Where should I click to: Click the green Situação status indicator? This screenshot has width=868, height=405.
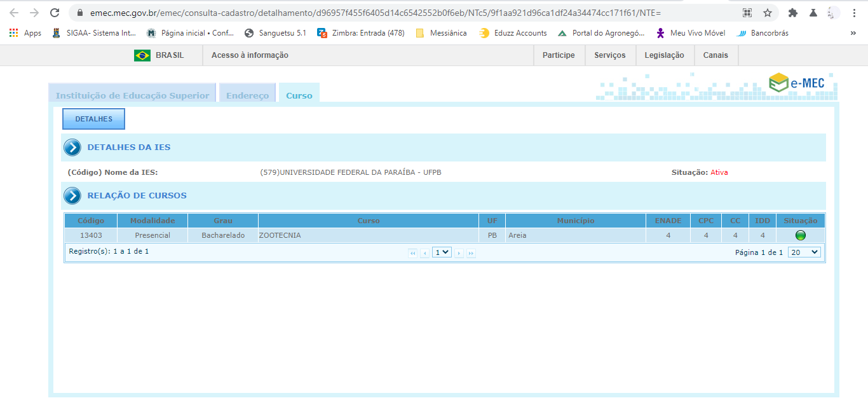pyautogui.click(x=800, y=235)
